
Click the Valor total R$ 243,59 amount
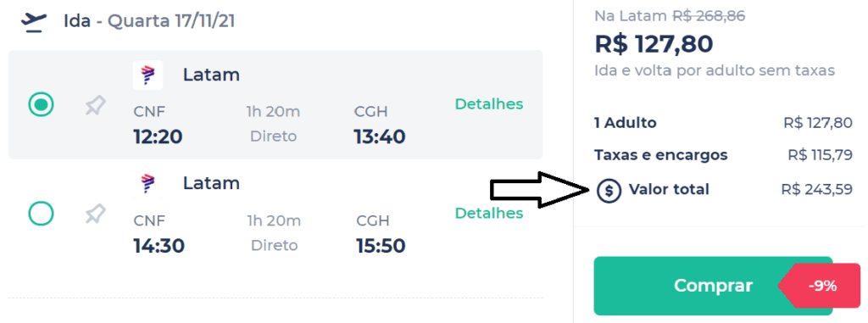(816, 190)
